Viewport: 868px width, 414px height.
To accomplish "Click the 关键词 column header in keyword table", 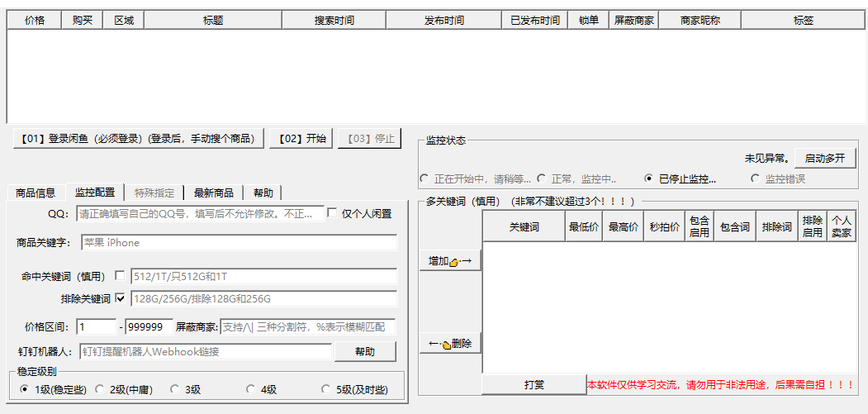I will click(524, 226).
